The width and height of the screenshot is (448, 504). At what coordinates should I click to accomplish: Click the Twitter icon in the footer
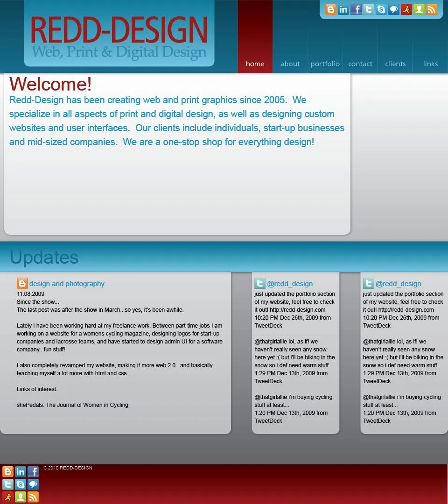8,484
